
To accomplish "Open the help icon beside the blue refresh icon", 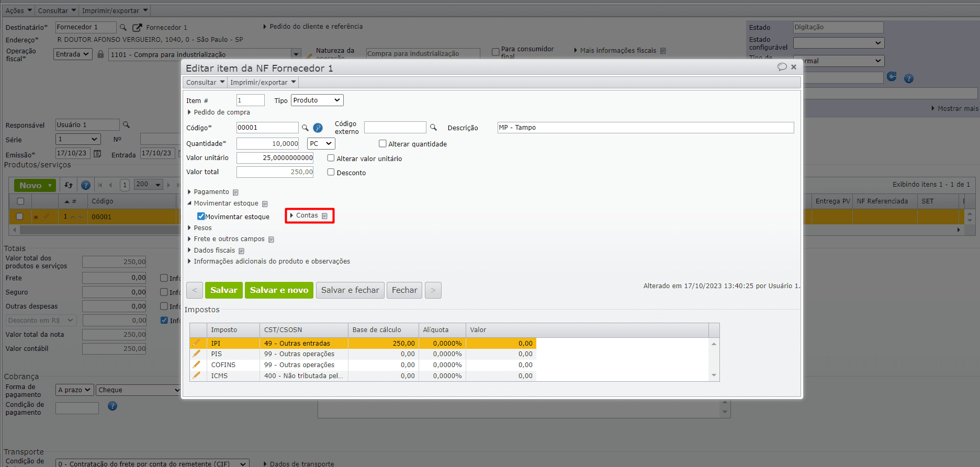I will pyautogui.click(x=909, y=78).
